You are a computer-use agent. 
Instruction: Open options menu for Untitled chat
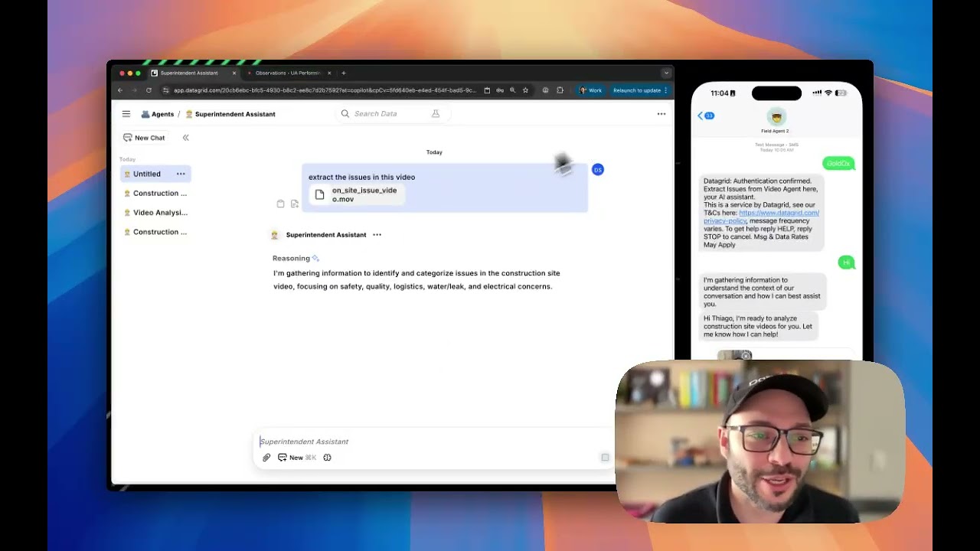(181, 174)
